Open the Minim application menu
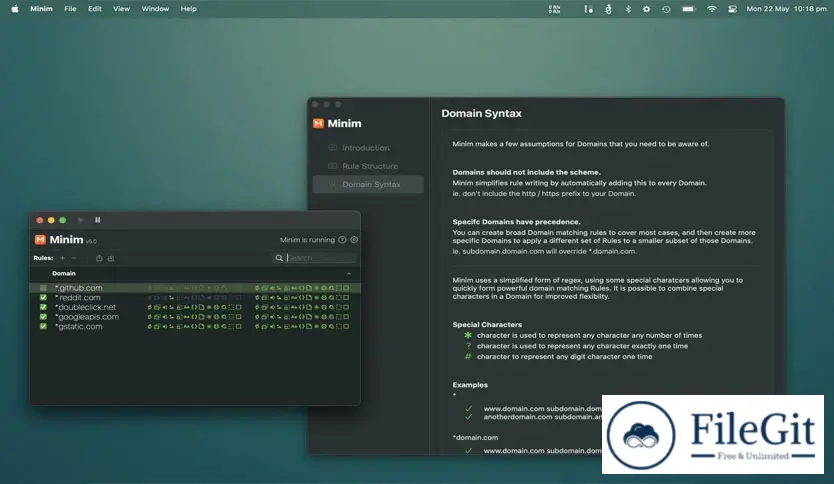Viewport: 834px width, 484px height. [x=41, y=9]
